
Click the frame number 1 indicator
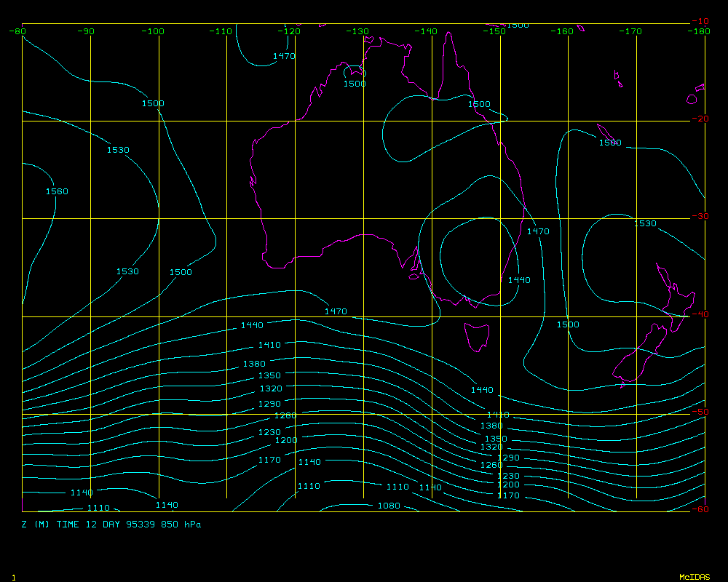pyautogui.click(x=14, y=577)
